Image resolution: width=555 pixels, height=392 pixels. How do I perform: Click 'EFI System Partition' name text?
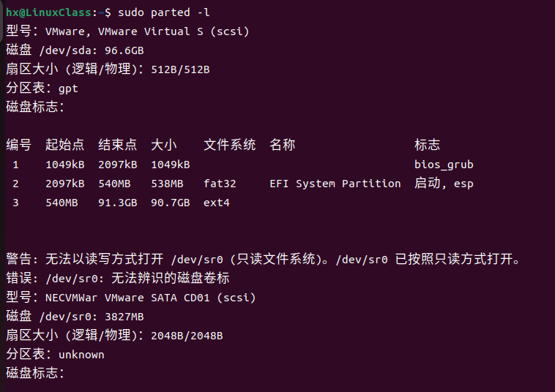point(335,184)
